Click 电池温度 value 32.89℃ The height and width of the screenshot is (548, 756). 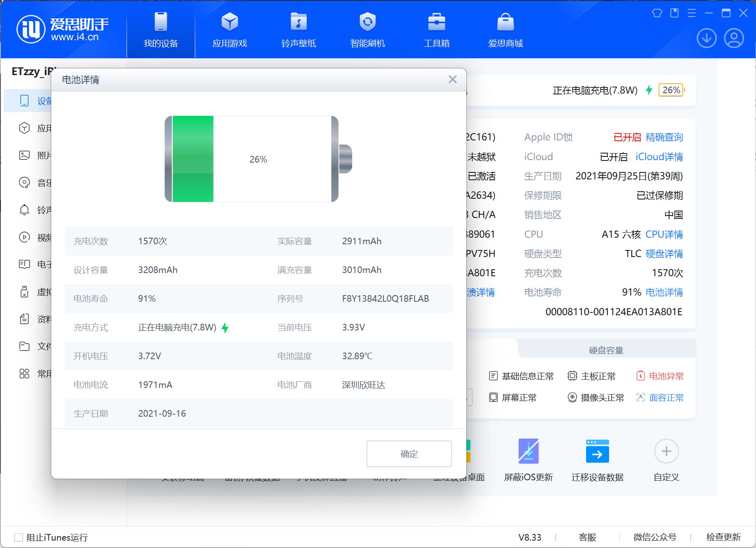(357, 356)
